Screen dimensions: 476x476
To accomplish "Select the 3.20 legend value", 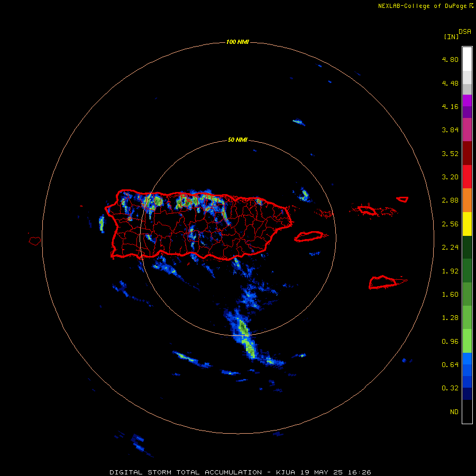I will [450, 177].
